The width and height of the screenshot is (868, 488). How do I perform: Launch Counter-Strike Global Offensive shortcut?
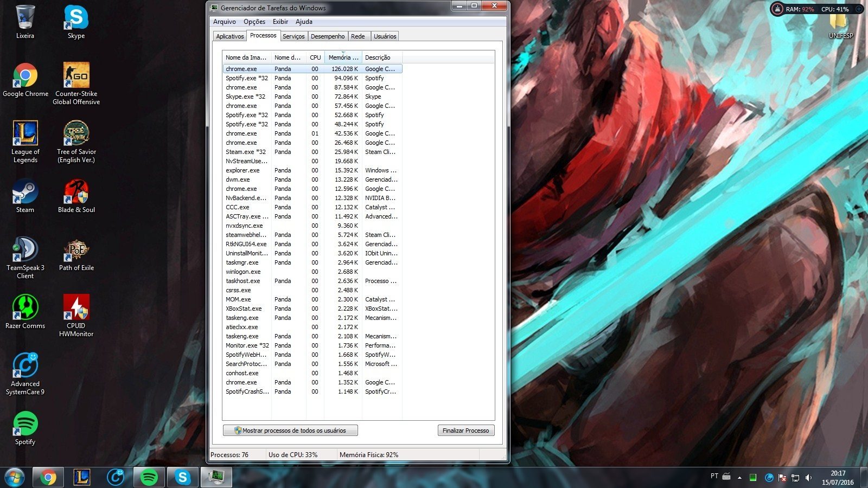point(76,84)
